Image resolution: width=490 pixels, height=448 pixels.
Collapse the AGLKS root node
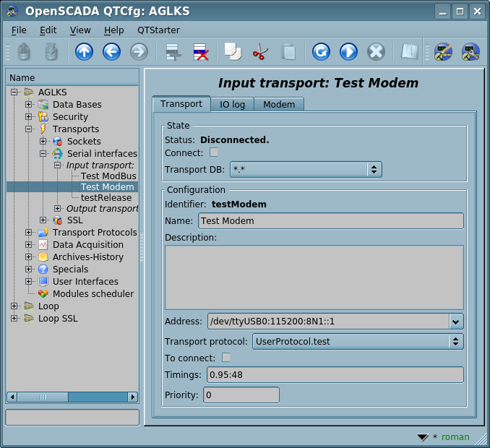14,92
